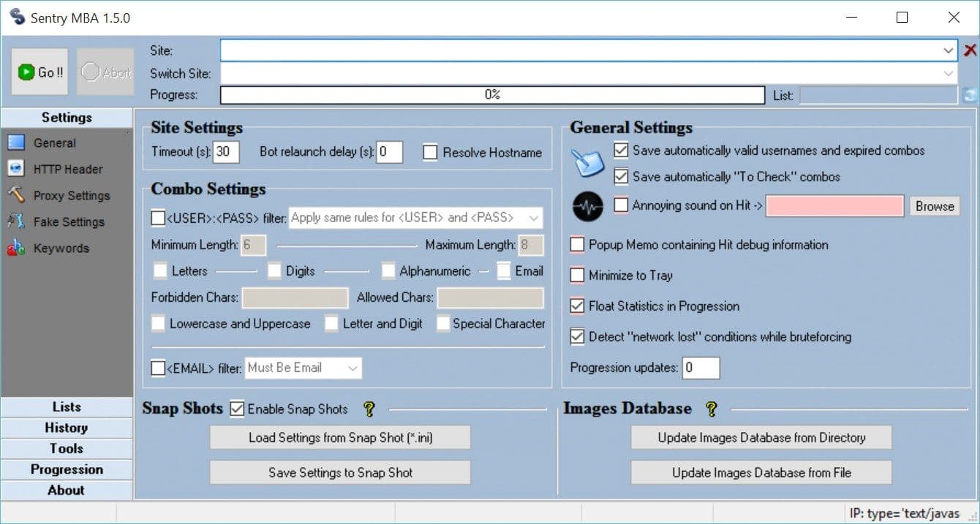The height and width of the screenshot is (524, 980).
Task: Click the combo length range slider
Action: tap(347, 245)
